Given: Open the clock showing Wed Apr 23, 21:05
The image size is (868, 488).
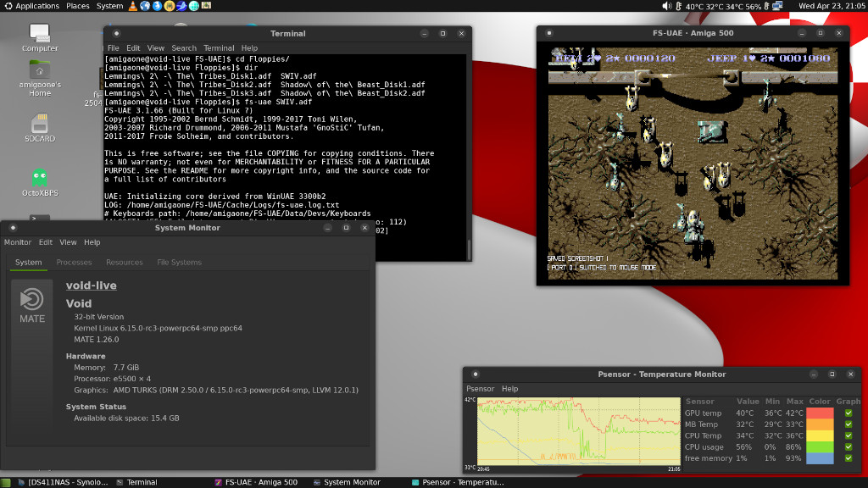Looking at the screenshot, I should pos(832,6).
